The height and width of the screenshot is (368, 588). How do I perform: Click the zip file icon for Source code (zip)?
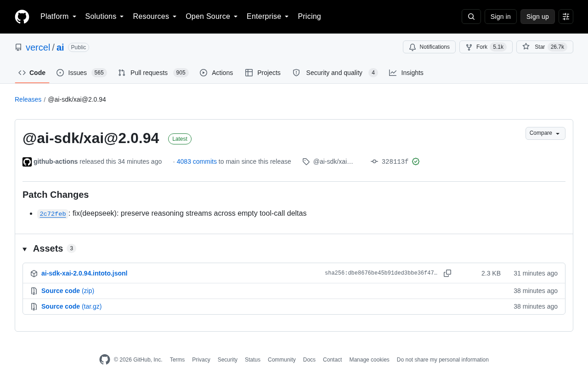pos(34,291)
